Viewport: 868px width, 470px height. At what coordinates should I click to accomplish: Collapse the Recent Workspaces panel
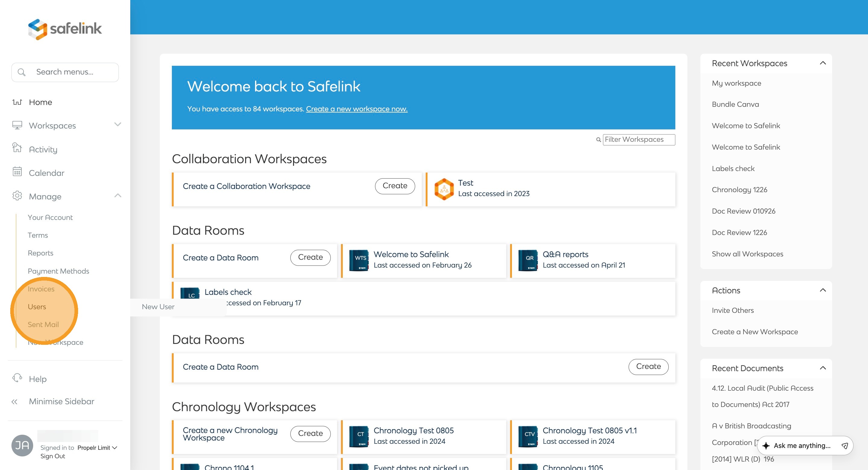[822, 63]
